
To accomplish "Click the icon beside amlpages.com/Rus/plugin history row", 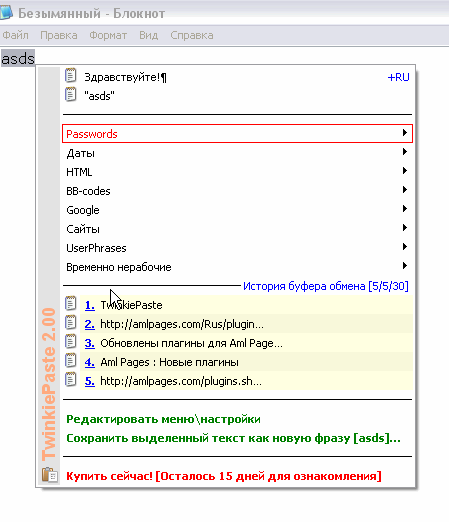I will pyautogui.click(x=70, y=322).
